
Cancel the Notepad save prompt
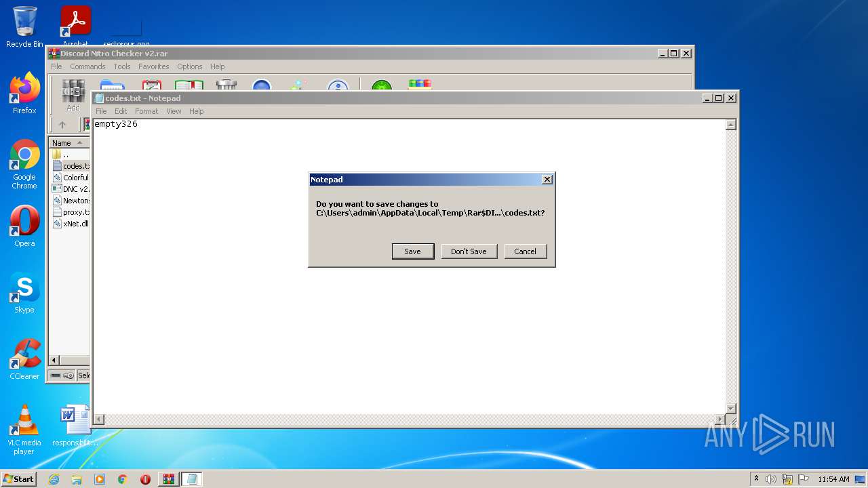pos(525,251)
